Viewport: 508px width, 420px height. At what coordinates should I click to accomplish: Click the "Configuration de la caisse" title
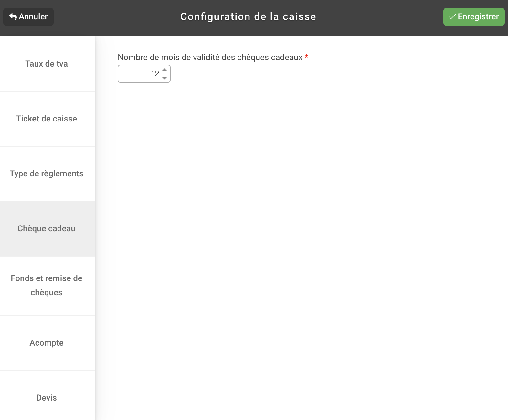pyautogui.click(x=248, y=17)
